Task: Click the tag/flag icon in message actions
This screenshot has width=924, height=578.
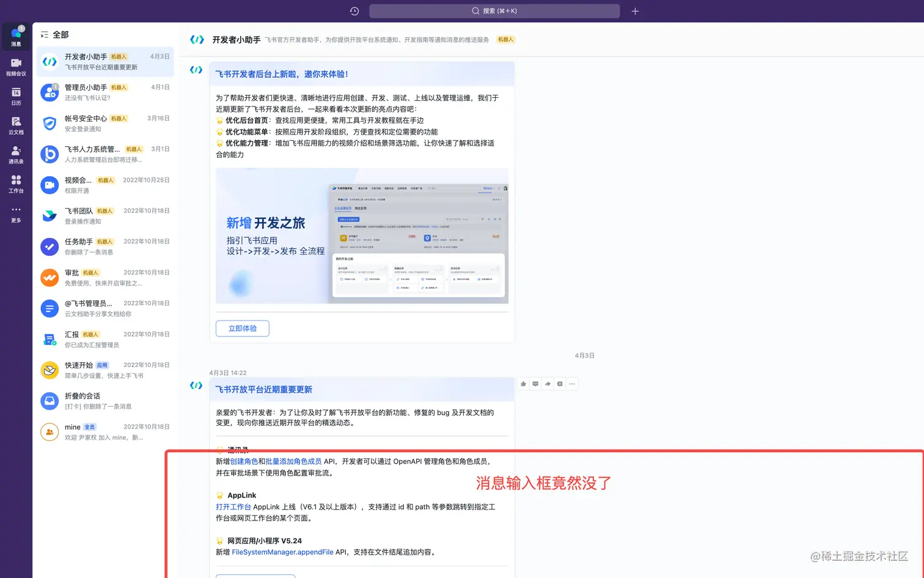Action: click(x=560, y=384)
